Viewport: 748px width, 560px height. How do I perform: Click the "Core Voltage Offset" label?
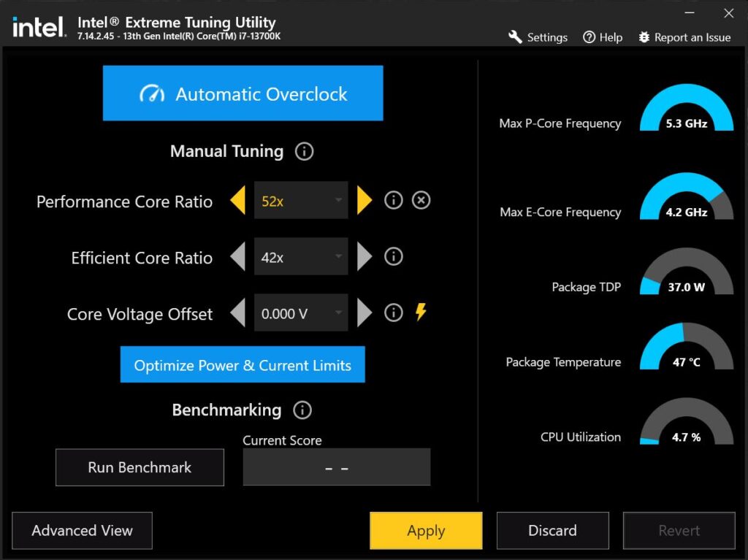[140, 315]
